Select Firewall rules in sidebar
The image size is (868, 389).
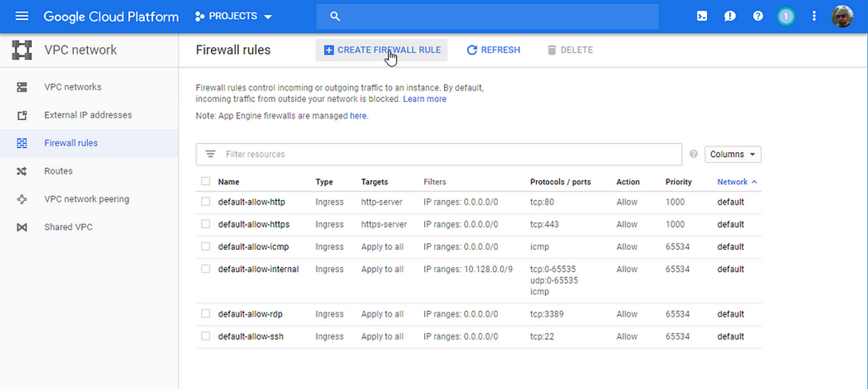tap(71, 143)
